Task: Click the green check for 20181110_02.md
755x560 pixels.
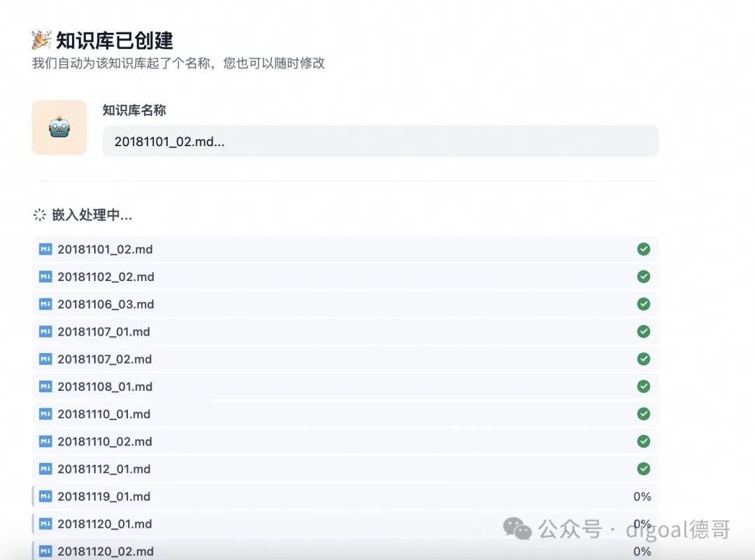Action: click(644, 441)
